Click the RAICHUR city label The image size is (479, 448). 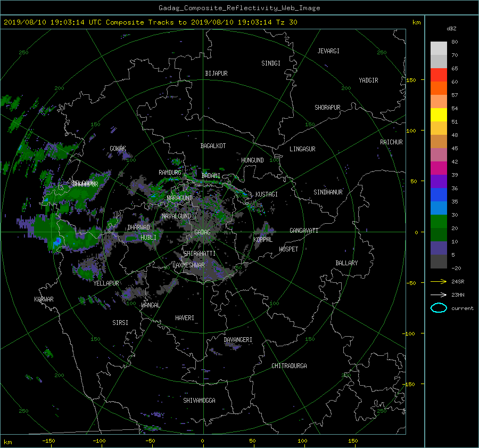391,142
